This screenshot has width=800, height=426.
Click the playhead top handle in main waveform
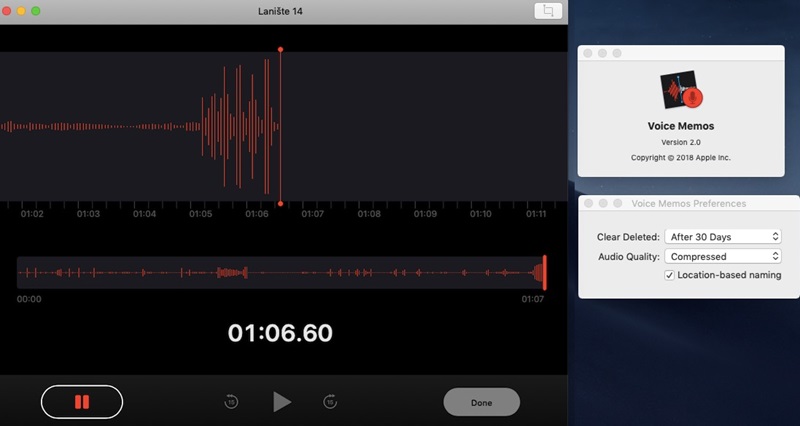pos(280,49)
